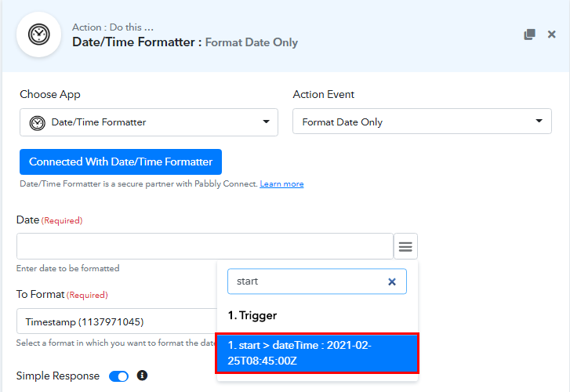The width and height of the screenshot is (570, 392).
Task: Open the Choose App dropdown
Action: [149, 122]
